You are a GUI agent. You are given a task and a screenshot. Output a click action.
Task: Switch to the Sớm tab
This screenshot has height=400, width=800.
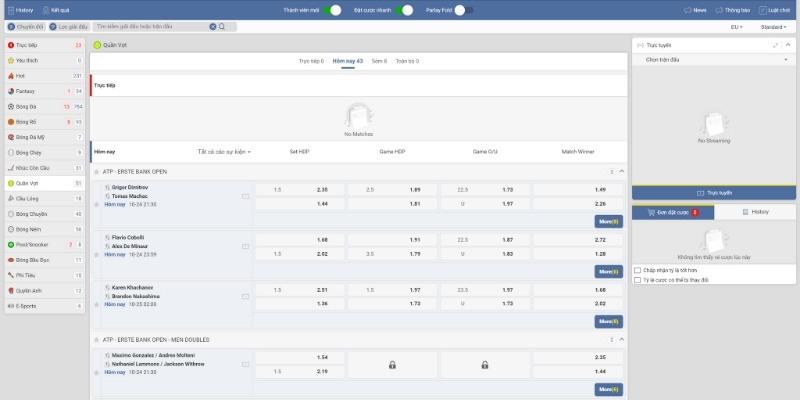pos(379,61)
